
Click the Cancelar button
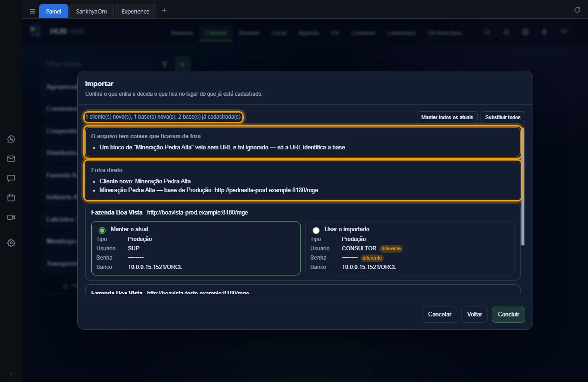click(x=440, y=315)
